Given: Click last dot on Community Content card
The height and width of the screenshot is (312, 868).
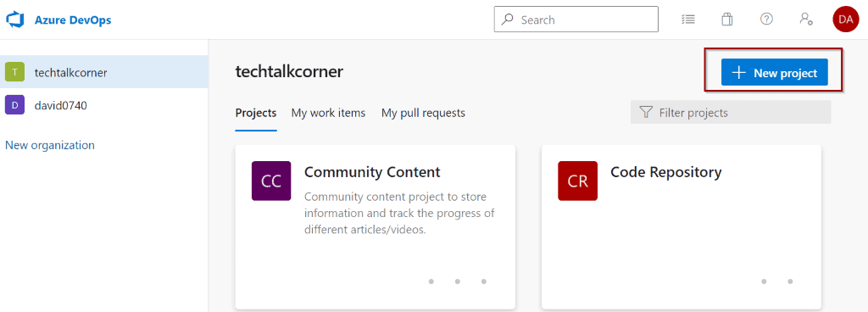Looking at the screenshot, I should (484, 281).
